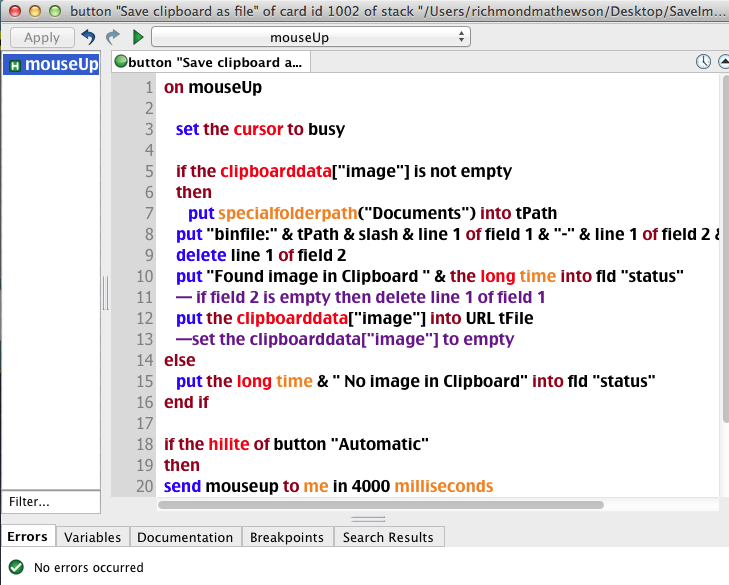
Task: View the Search Results tab
Action: pyautogui.click(x=388, y=537)
